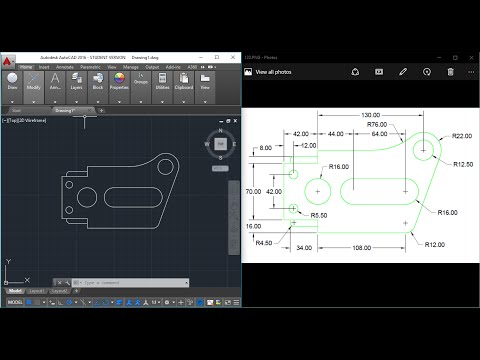
Task: Add a new layout with the plus icon
Action: (x=76, y=291)
